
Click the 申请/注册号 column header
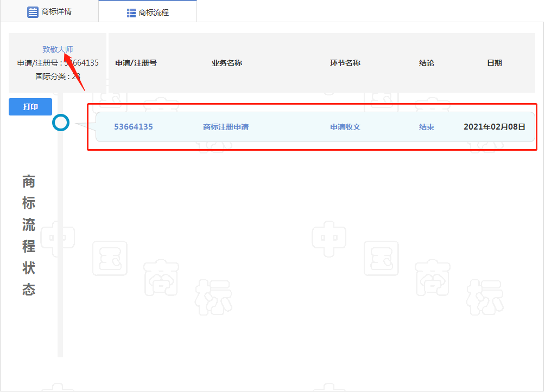[136, 63]
